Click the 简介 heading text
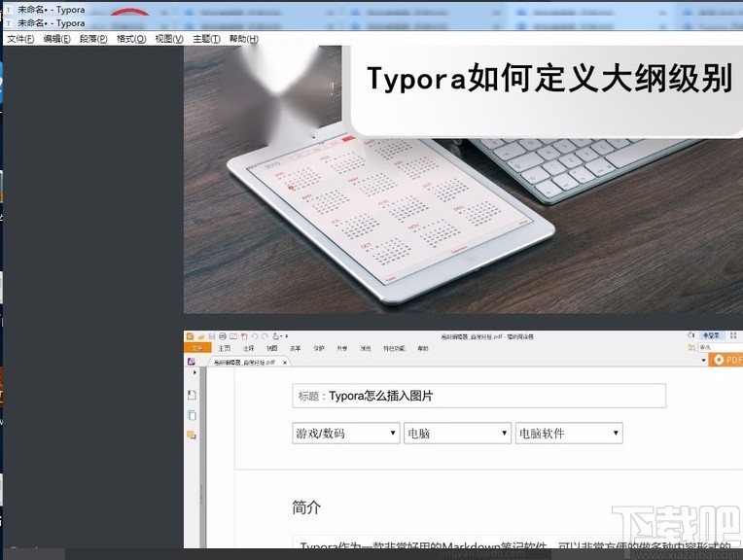Screen dimensions: 743x560 pyautogui.click(x=306, y=507)
